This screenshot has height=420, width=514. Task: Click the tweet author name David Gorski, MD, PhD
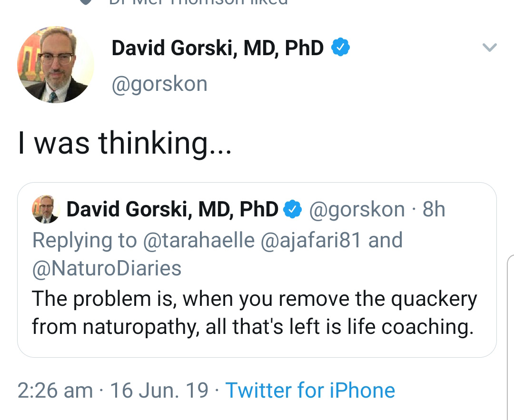coord(217,48)
